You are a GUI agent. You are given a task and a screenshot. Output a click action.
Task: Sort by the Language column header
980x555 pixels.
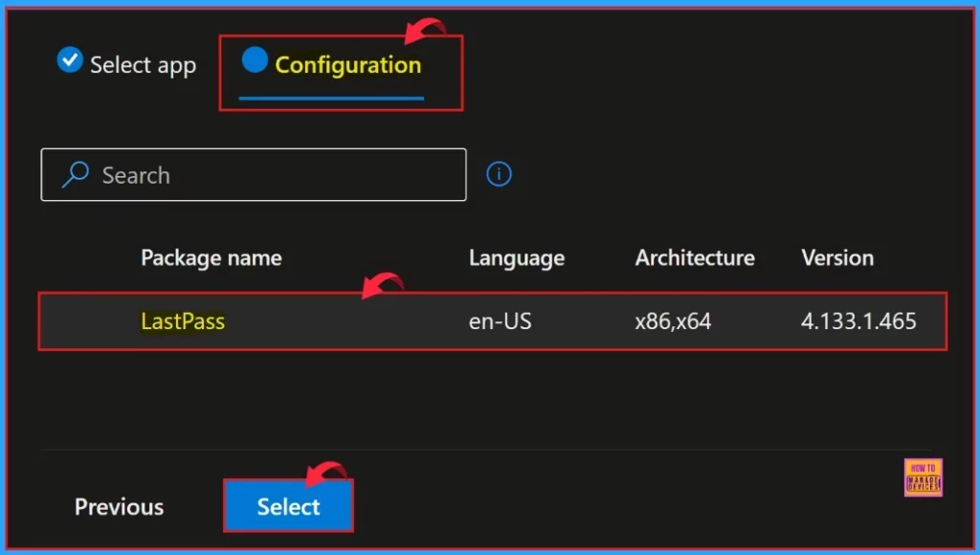[517, 257]
